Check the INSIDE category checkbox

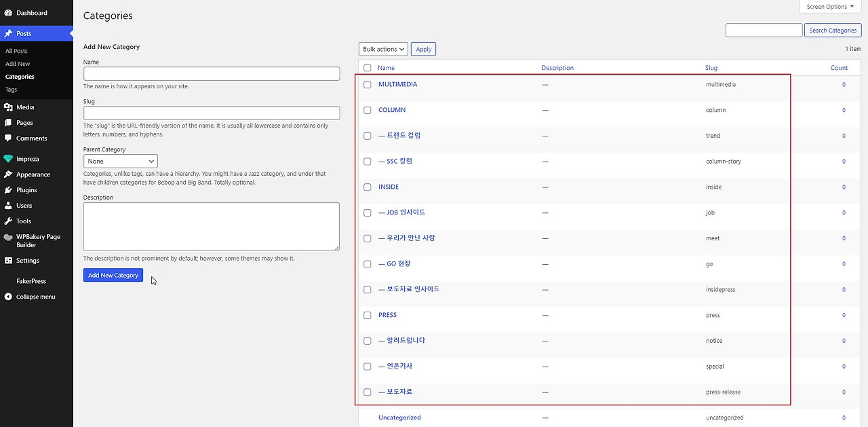pyautogui.click(x=368, y=187)
